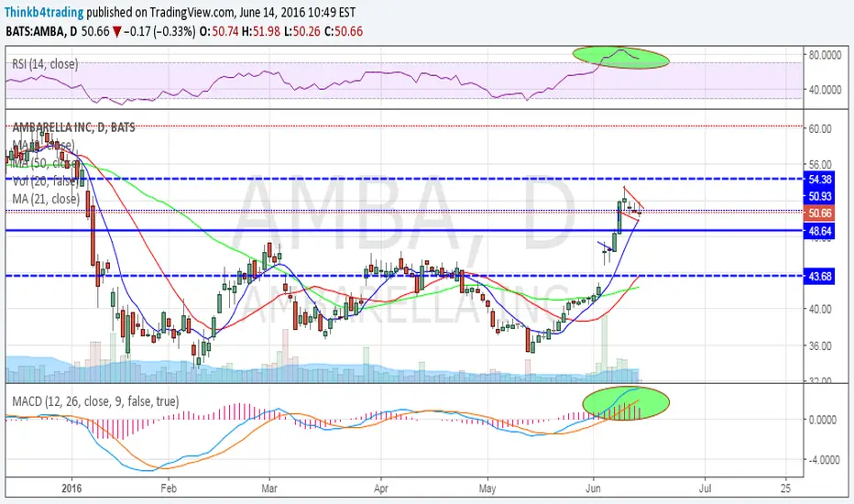Click the -0.17 (-0.33%) change value

coord(159,31)
